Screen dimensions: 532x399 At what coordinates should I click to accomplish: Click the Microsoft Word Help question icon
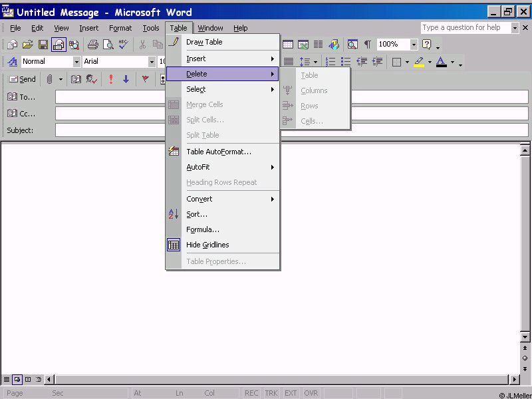tap(427, 45)
